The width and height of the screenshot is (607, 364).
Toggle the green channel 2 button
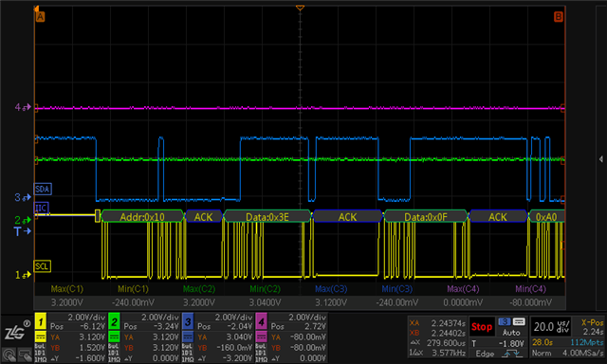[114, 321]
